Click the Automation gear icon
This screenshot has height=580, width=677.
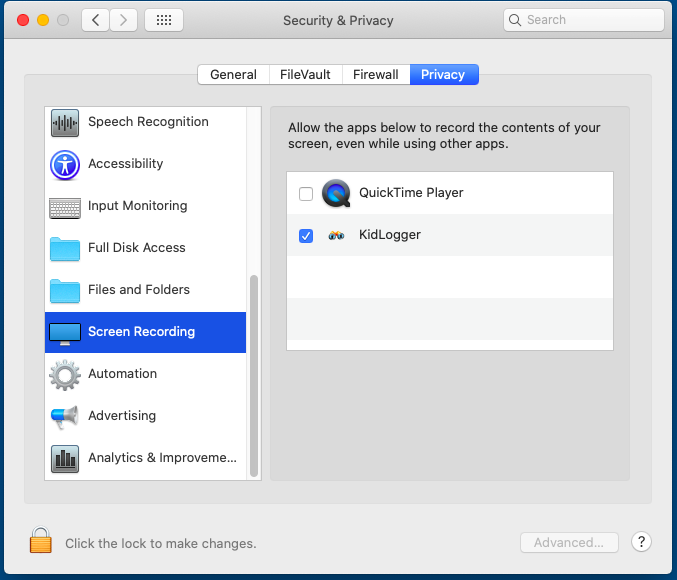65,375
